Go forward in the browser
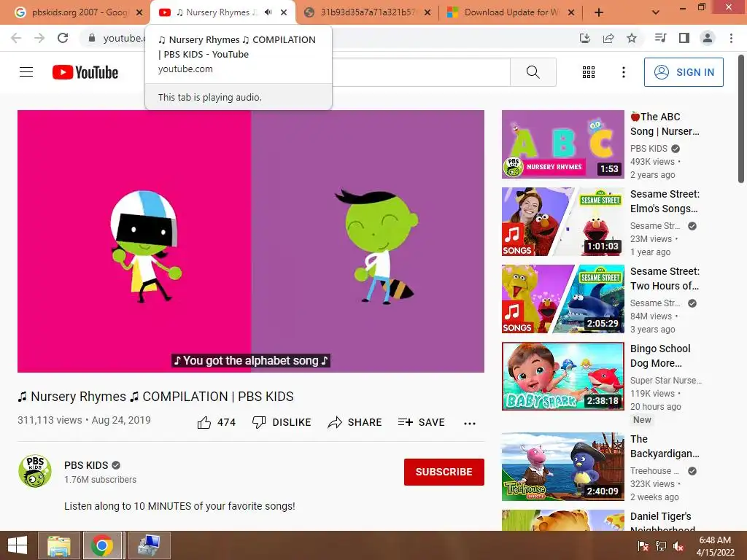 (39, 38)
